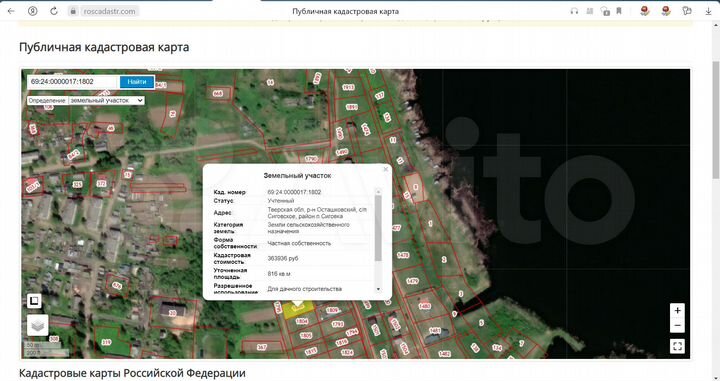
Task: Click the Учтенный status value
Action: 281,201
